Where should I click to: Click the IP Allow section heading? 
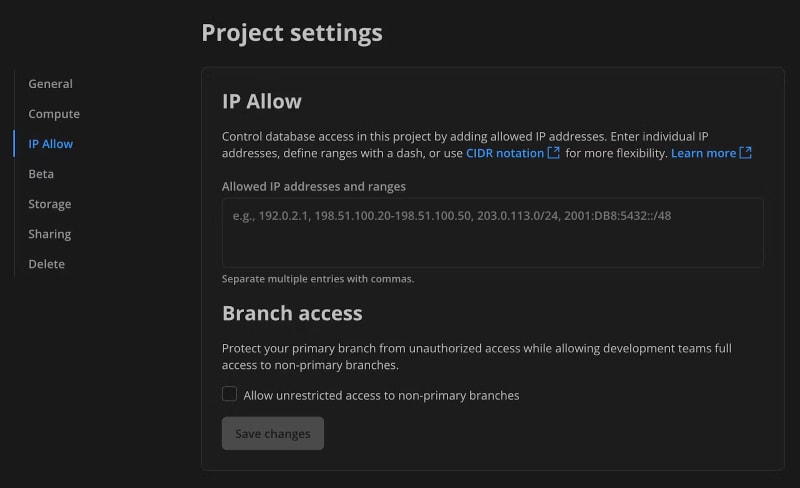262,102
